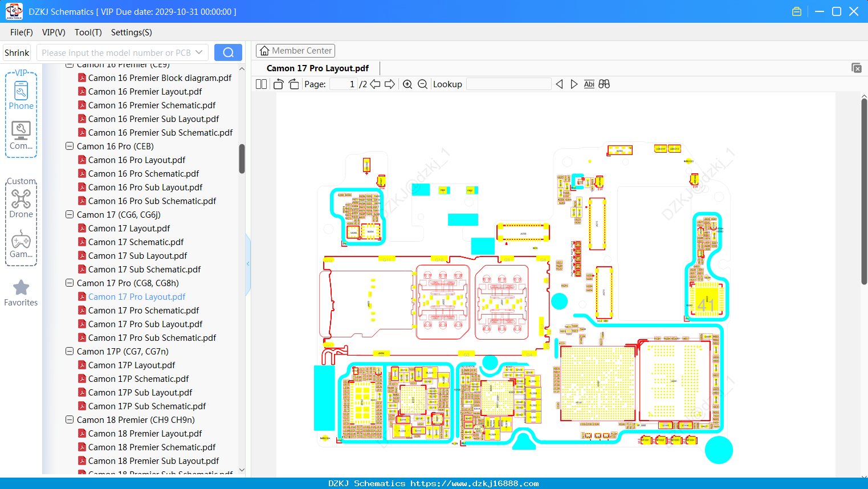
Task: Rotate the page clockwise
Action: pyautogui.click(x=294, y=84)
